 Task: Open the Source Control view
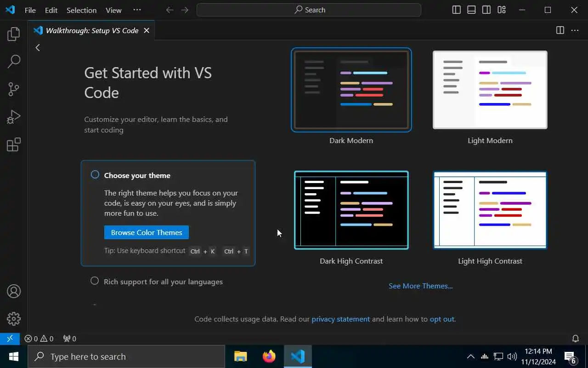14,89
